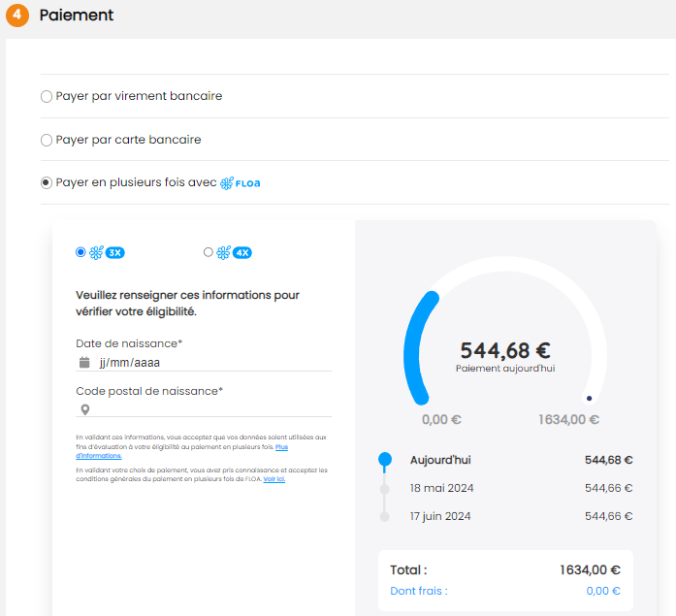Image resolution: width=676 pixels, height=616 pixels.
Task: Click the 4X badge icon
Action: 242,252
